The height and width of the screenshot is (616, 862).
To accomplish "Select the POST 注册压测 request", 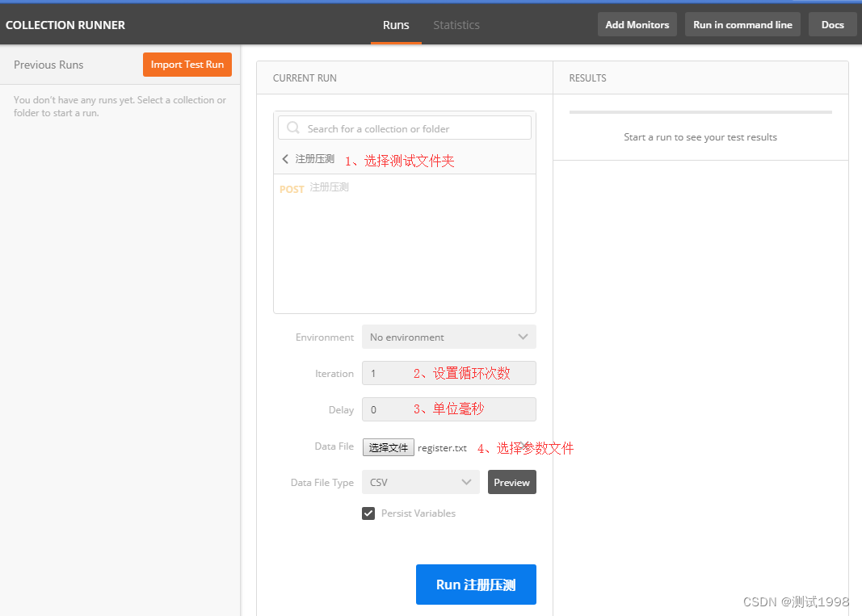I will coord(314,188).
